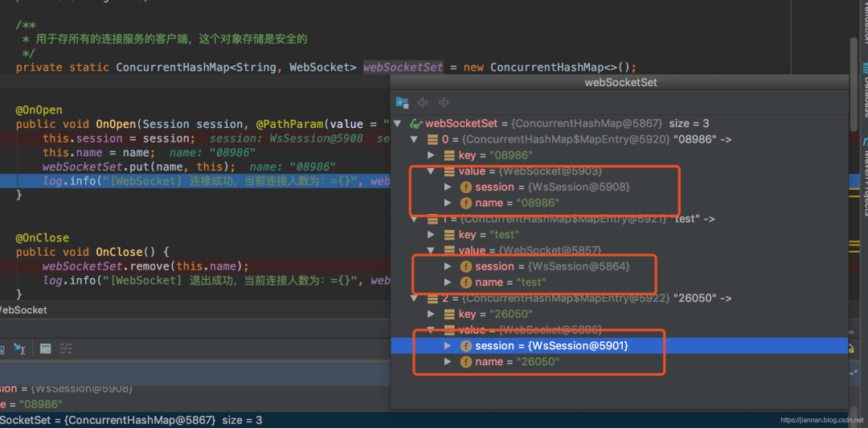The image size is (868, 428).
Task: Click the stack icon of value WebSocket@5903
Action: click(x=450, y=171)
